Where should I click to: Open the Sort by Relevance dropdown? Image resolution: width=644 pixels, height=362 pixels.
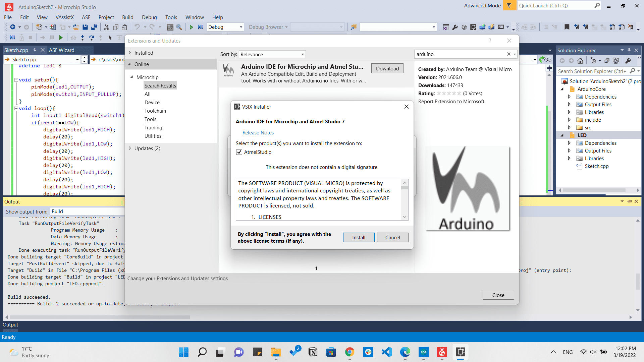[272, 54]
